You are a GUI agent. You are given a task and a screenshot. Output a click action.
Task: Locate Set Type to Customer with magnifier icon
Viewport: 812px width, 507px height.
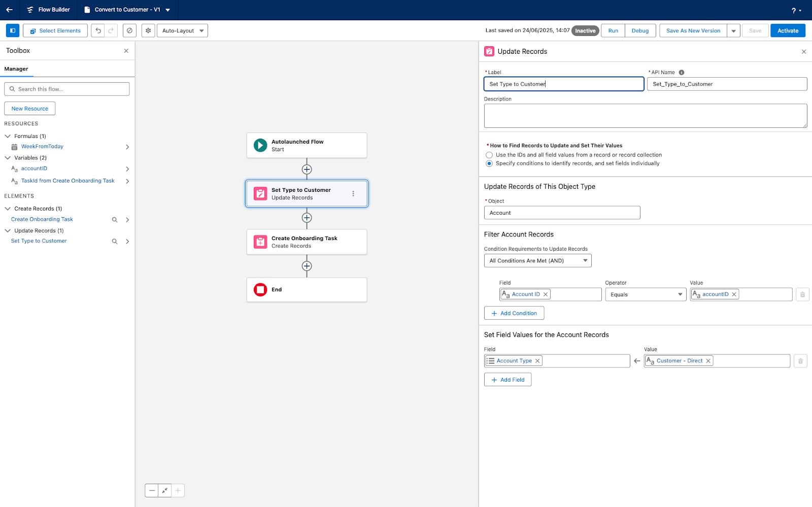click(x=115, y=242)
